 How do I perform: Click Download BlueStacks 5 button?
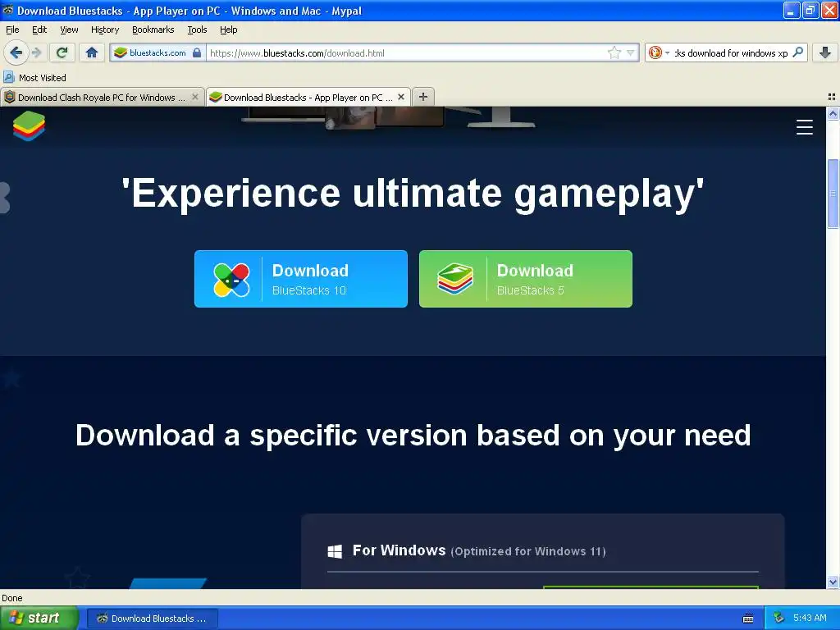pos(526,279)
